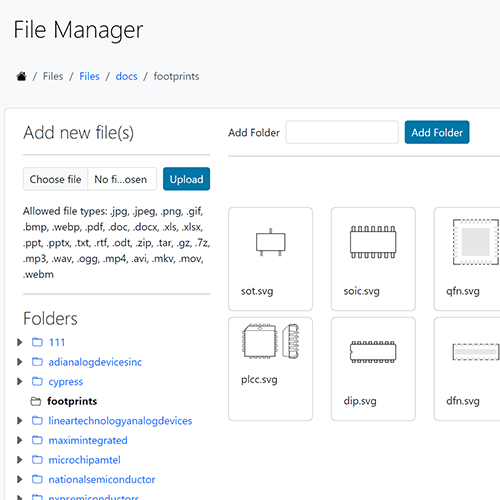Click the microchipamtel folder icon
This screenshot has height=500, width=500.
point(37,460)
